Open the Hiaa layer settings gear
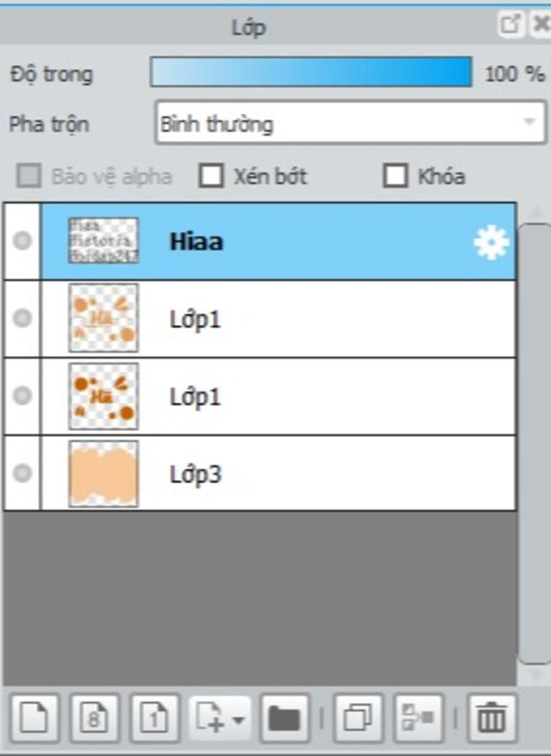The width and height of the screenshot is (551, 756). [491, 243]
